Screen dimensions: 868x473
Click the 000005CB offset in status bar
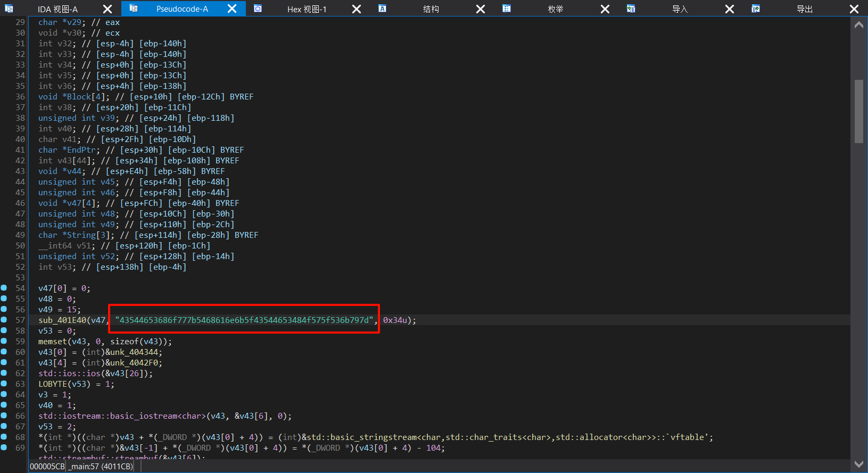coord(47,467)
